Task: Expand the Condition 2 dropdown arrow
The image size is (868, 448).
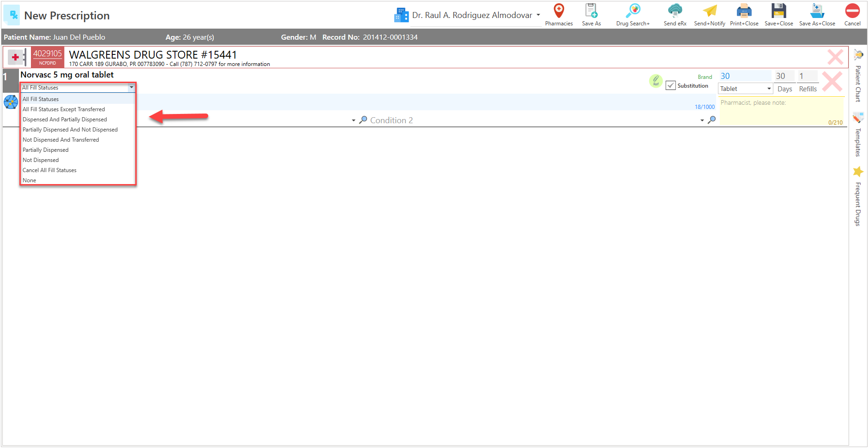Action: tap(702, 120)
